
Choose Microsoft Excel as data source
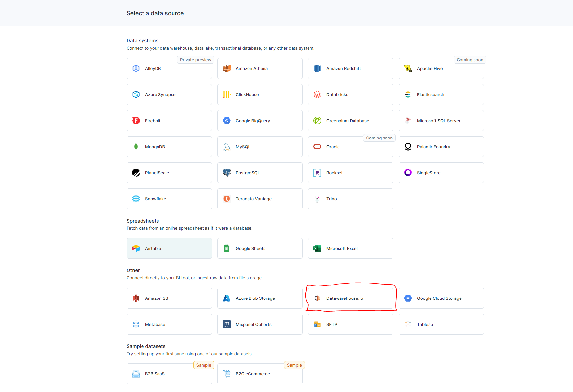(350, 248)
